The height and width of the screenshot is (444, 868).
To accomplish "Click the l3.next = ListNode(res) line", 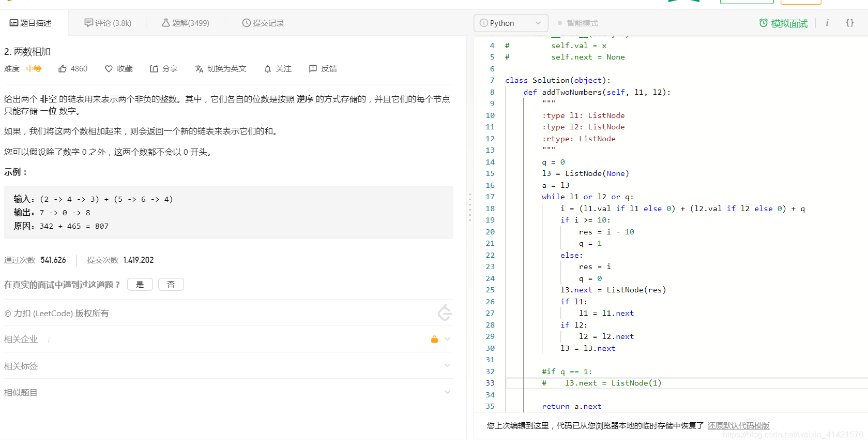I will pyautogui.click(x=613, y=290).
